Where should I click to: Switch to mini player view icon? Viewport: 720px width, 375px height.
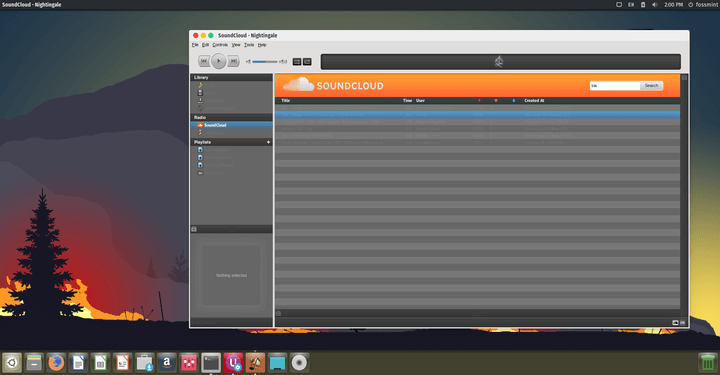coord(297,62)
